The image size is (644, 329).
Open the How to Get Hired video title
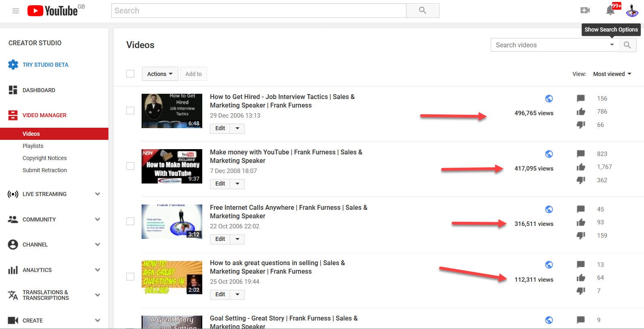282,101
